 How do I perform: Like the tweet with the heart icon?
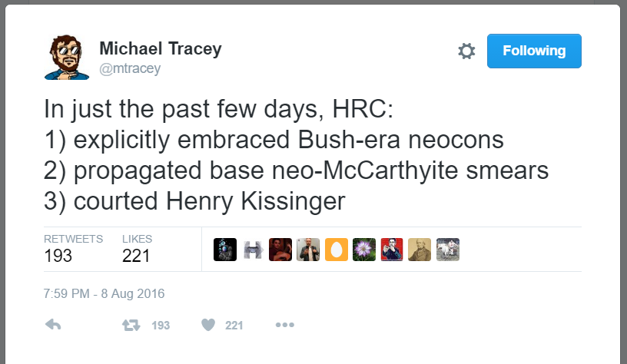pyautogui.click(x=207, y=325)
